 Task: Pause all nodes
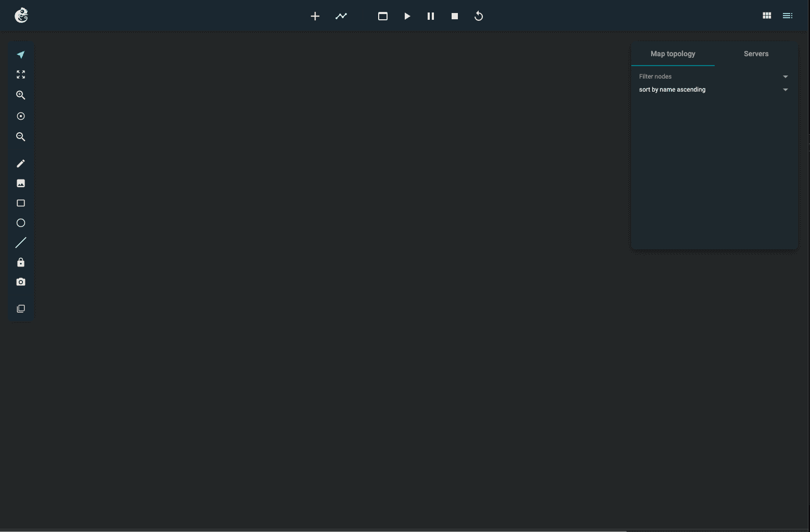click(431, 16)
